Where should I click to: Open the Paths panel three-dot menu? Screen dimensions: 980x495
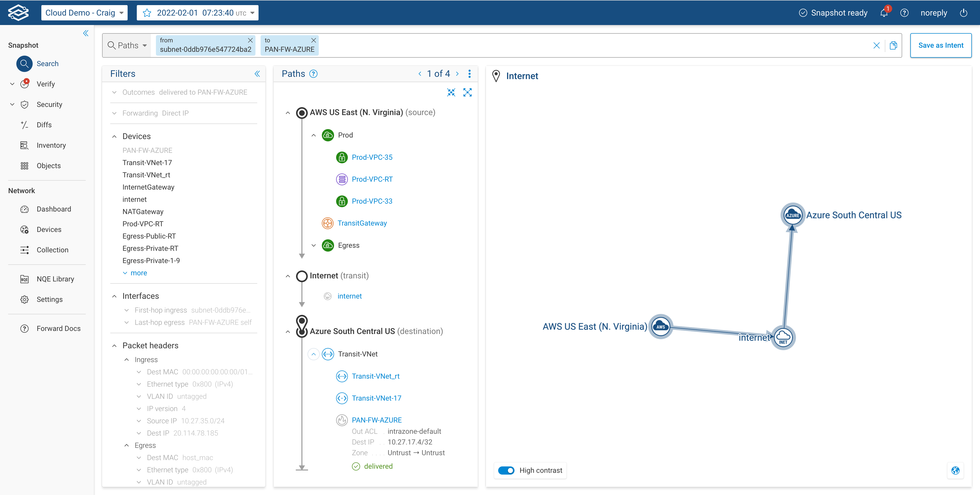[470, 73]
